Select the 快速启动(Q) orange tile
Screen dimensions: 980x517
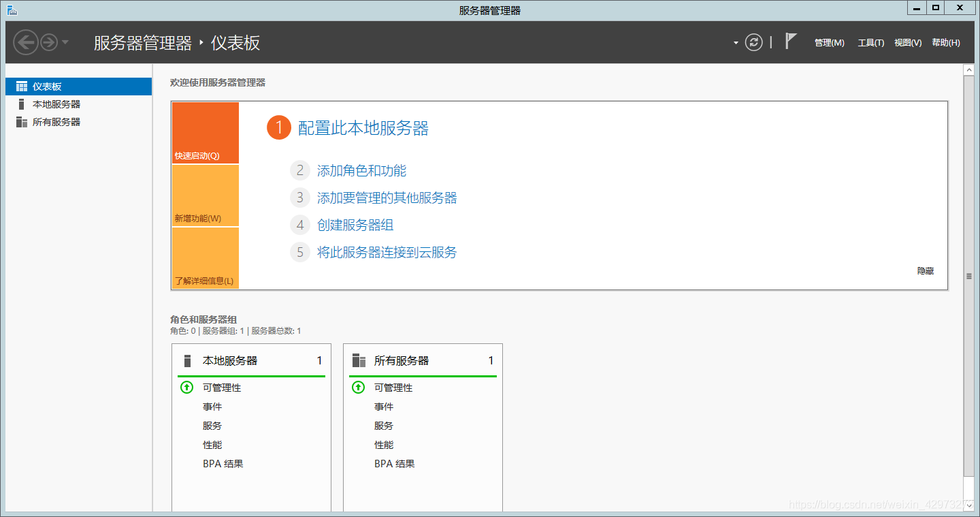point(206,133)
